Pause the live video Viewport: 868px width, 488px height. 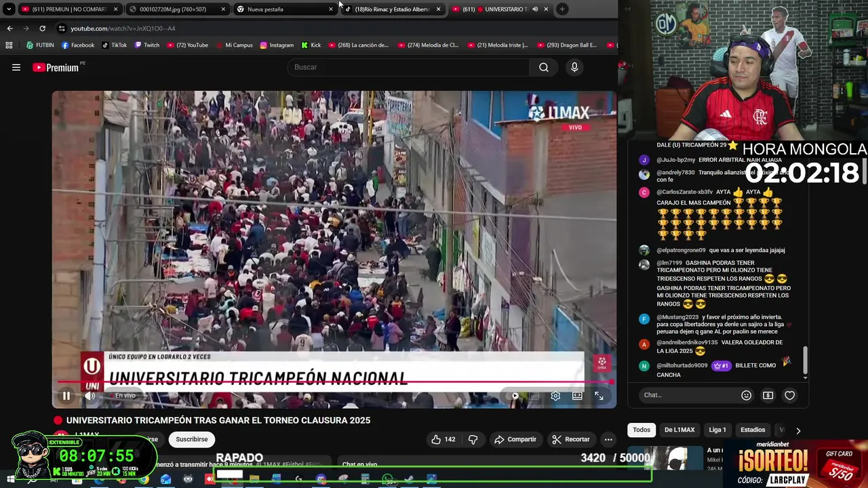66,396
